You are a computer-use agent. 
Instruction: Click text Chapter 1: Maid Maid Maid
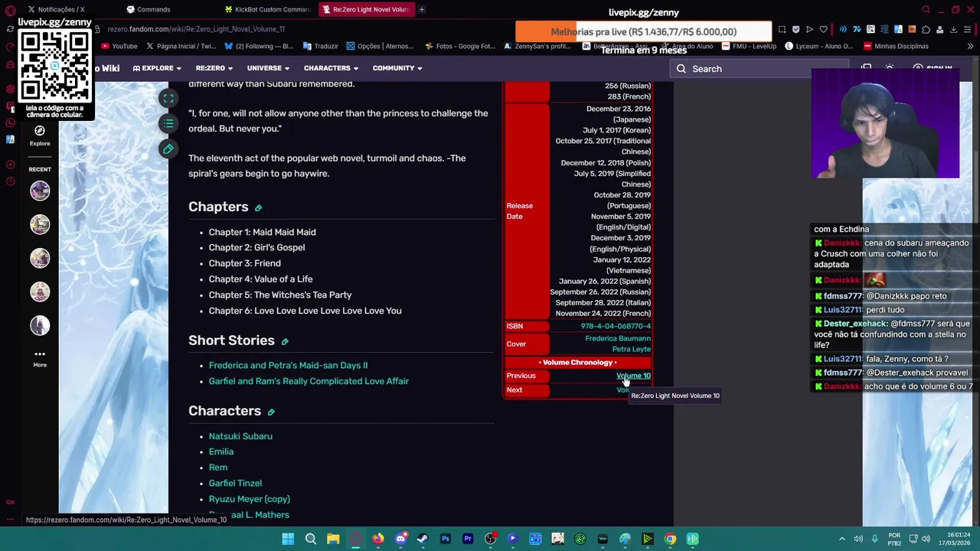click(262, 232)
